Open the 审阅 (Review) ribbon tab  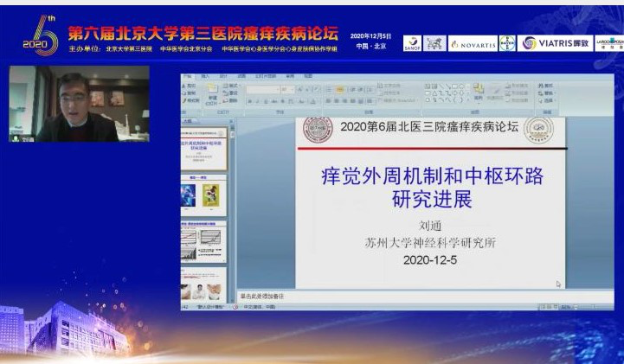click(x=290, y=76)
